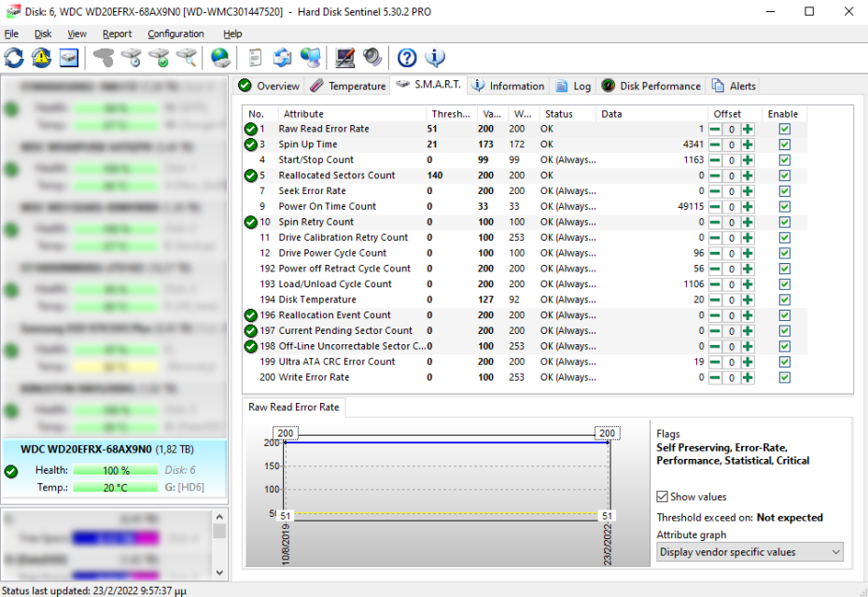This screenshot has width=868, height=597.
Task: Toggle Enable checkbox for Disk Temperature row
Action: 784,299
